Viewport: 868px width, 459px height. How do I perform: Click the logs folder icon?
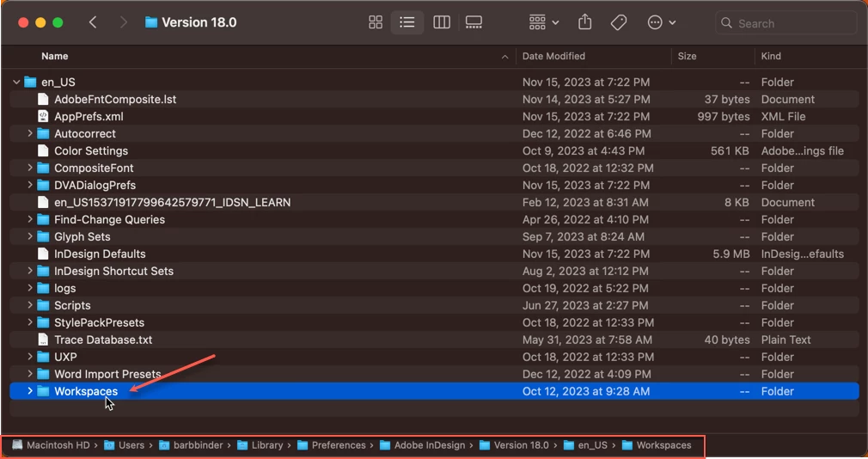point(43,288)
